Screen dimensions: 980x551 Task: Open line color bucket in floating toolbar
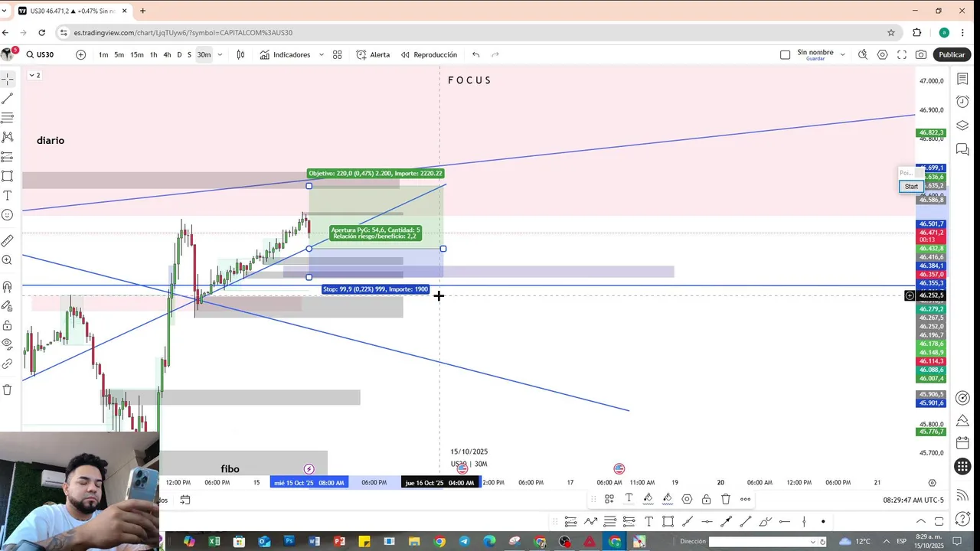click(648, 499)
